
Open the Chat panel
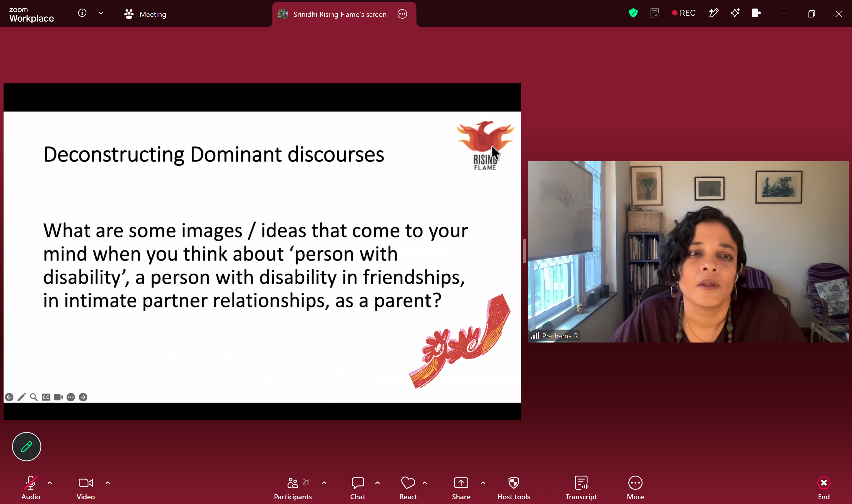coord(358,488)
